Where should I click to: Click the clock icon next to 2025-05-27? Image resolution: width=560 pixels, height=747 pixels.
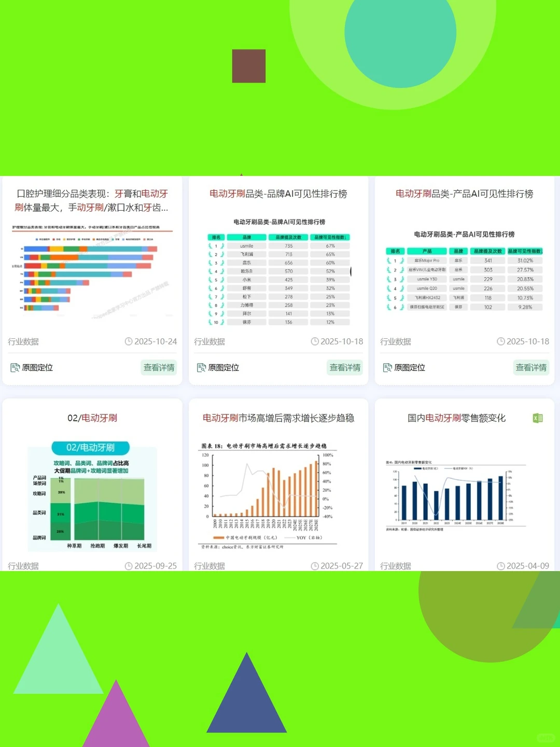click(x=316, y=566)
